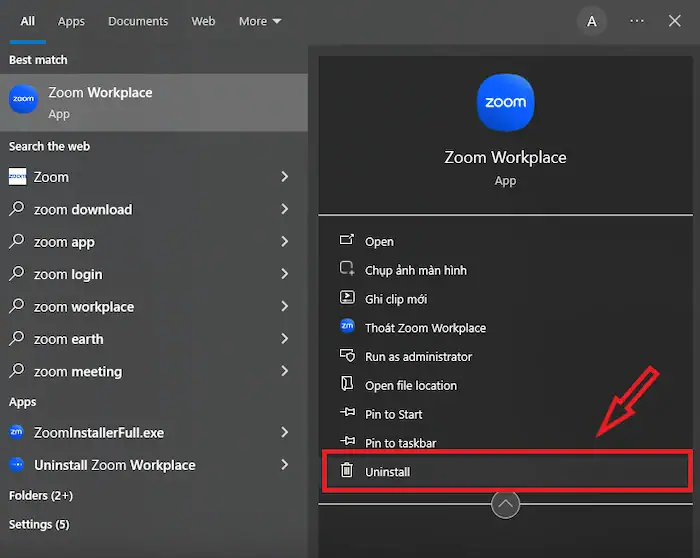Viewport: 700px width, 558px height.
Task: Click search magnifier icon beside zoom download
Action: [17, 208]
